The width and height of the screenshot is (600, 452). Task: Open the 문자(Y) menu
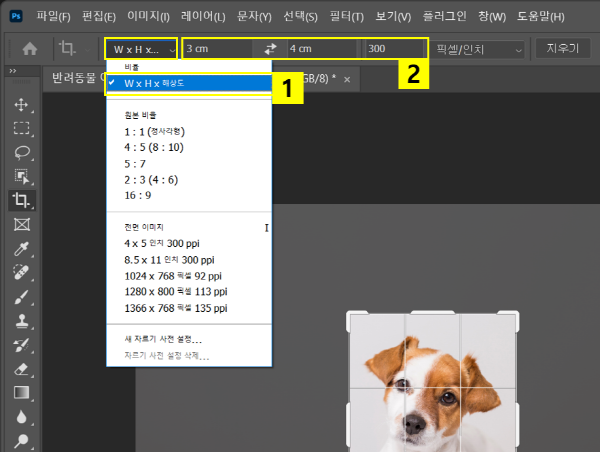pyautogui.click(x=254, y=16)
